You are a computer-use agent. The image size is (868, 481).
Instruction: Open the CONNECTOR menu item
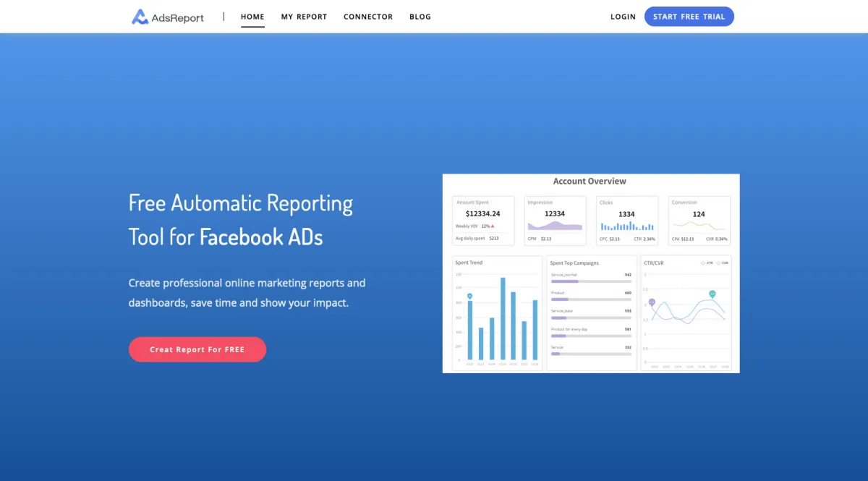(368, 17)
